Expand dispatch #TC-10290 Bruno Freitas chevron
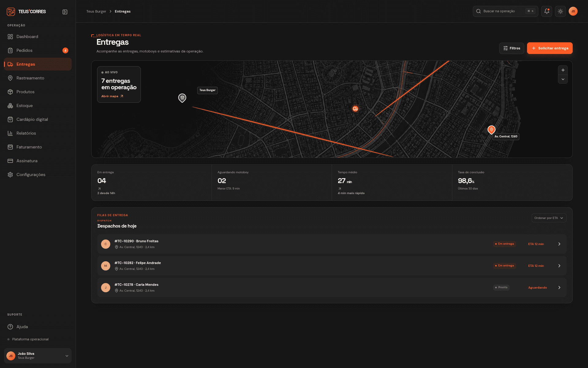Image resolution: width=588 pixels, height=368 pixels. (559, 244)
